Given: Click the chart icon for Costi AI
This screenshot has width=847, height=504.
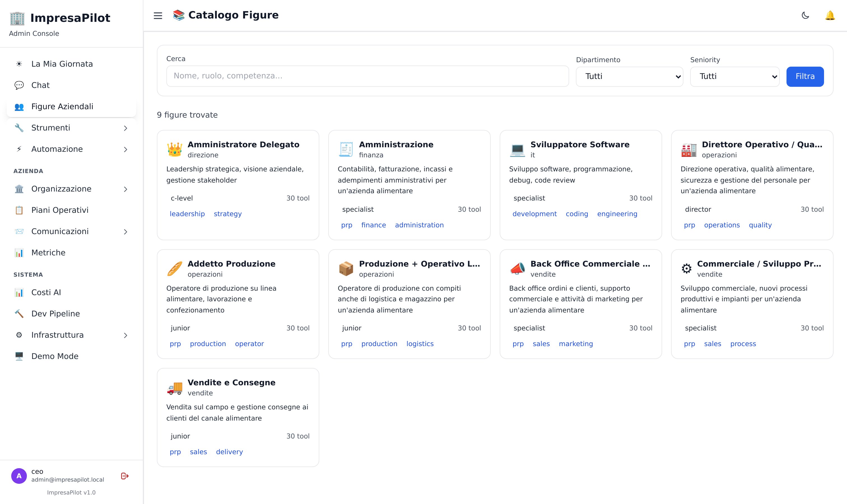Looking at the screenshot, I should (x=19, y=292).
